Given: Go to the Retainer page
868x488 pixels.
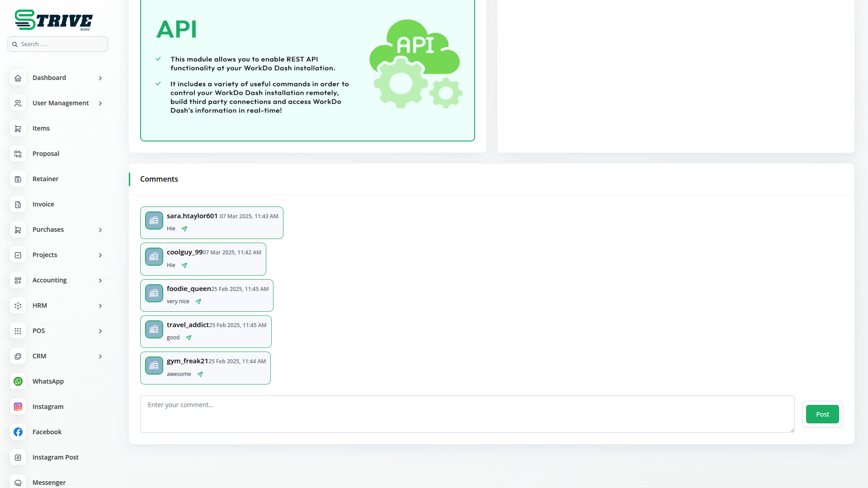Looking at the screenshot, I should click(45, 179).
